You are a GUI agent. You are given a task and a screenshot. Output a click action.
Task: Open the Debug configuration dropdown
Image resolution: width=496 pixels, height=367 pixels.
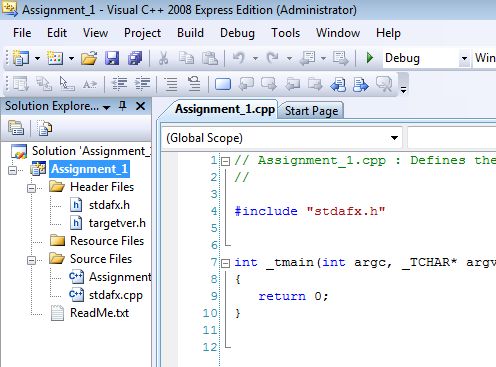464,58
